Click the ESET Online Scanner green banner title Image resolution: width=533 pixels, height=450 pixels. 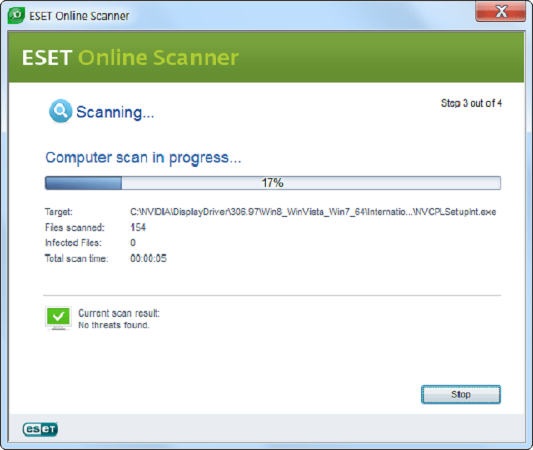pos(130,57)
